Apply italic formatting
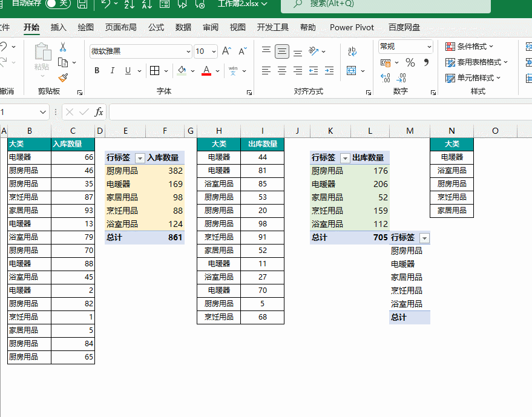The width and height of the screenshot is (532, 417). click(x=113, y=71)
